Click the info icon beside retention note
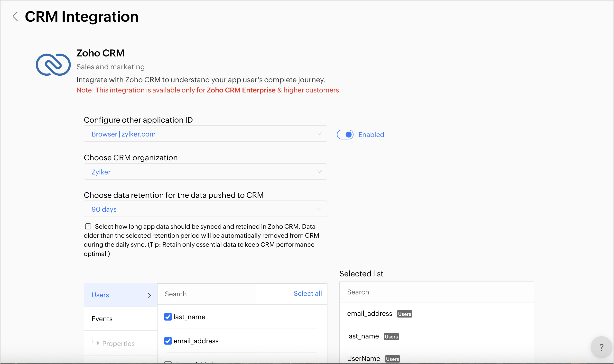 point(88,226)
